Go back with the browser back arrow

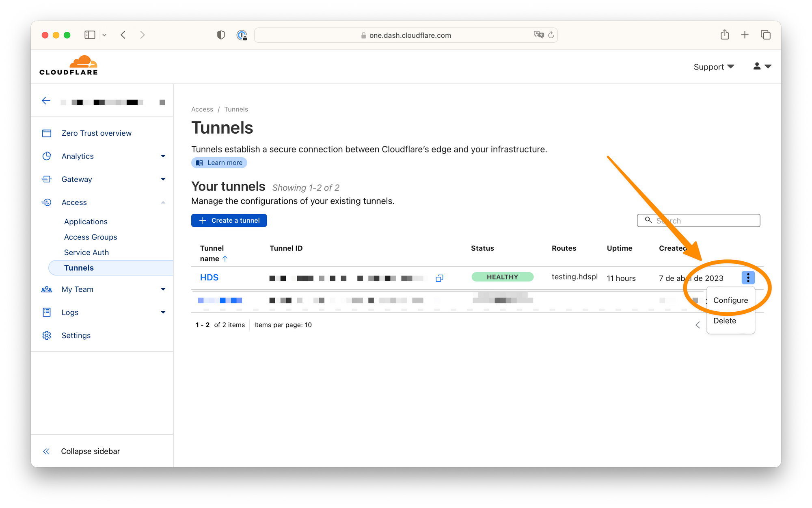tap(123, 35)
